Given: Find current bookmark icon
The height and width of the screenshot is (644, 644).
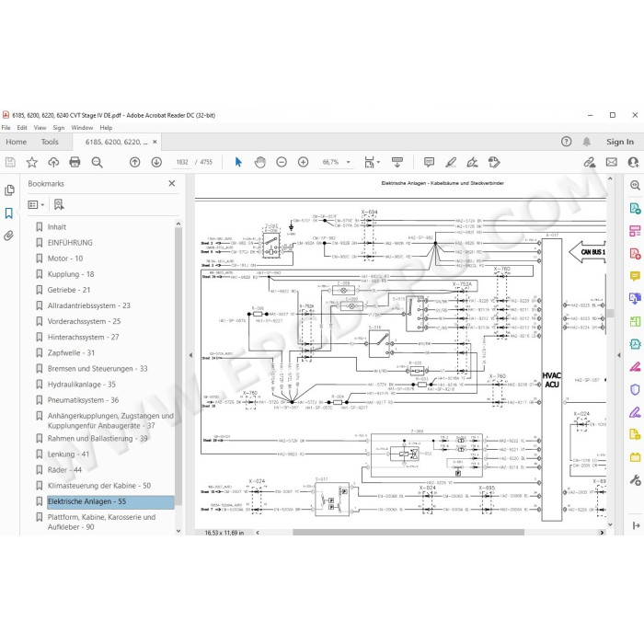Looking at the screenshot, I should point(59,204).
